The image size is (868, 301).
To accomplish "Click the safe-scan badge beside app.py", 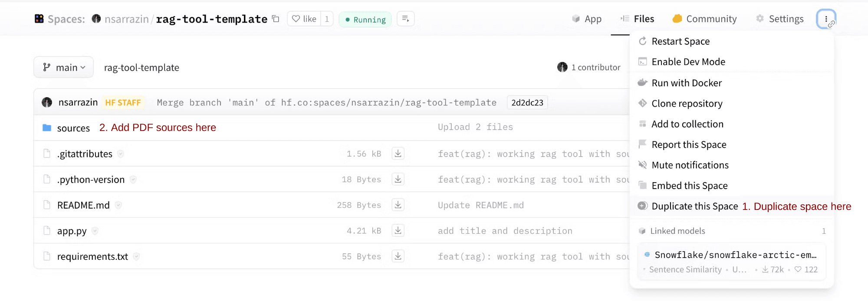I will (95, 231).
